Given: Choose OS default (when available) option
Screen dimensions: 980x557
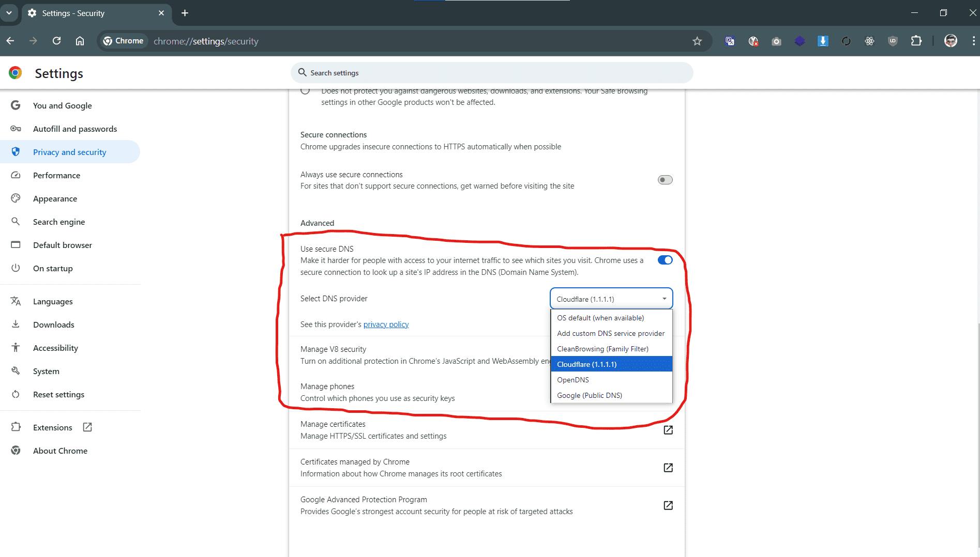Looking at the screenshot, I should (611, 318).
